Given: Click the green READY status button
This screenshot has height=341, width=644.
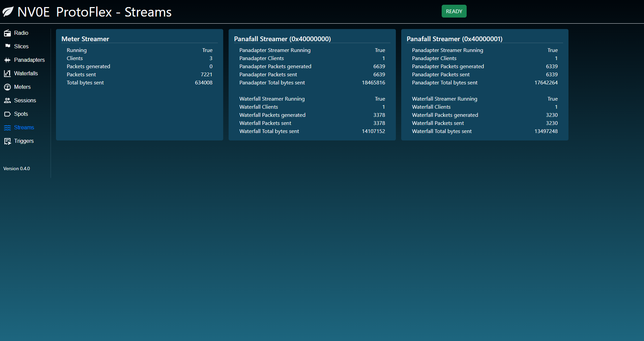Looking at the screenshot, I should 454,11.
